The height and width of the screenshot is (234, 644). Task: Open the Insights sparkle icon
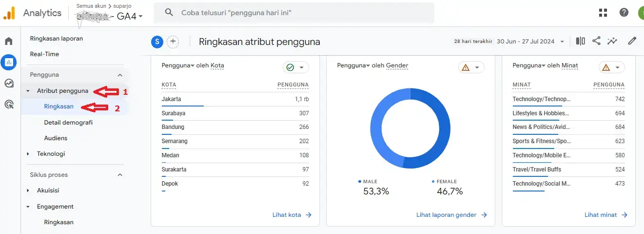[x=612, y=41]
